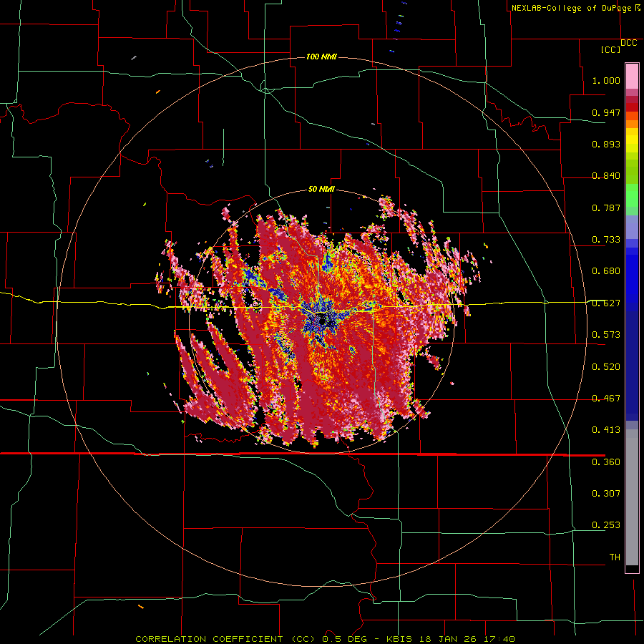Image resolution: width=644 pixels, height=644 pixels.
Task: Select the 0.413 scale value
Action: tap(606, 430)
